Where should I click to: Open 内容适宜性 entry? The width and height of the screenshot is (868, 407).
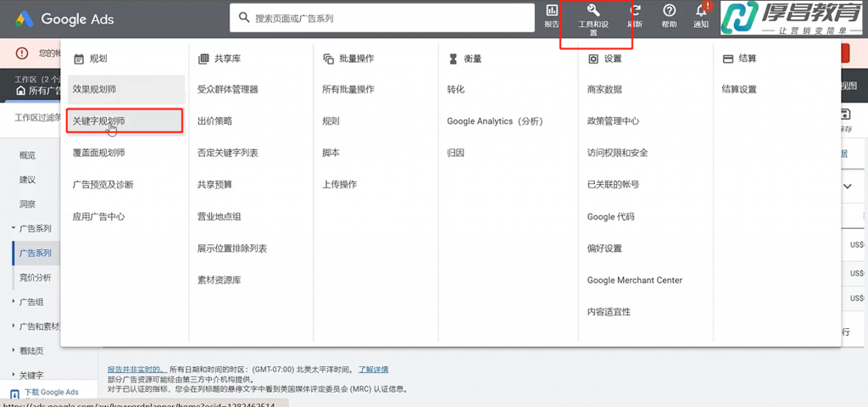click(609, 312)
